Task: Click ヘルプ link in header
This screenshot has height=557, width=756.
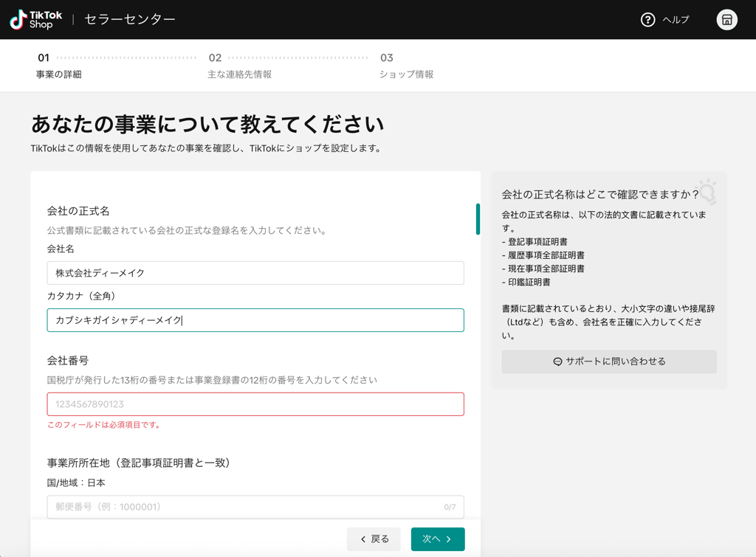Action: pos(676,20)
